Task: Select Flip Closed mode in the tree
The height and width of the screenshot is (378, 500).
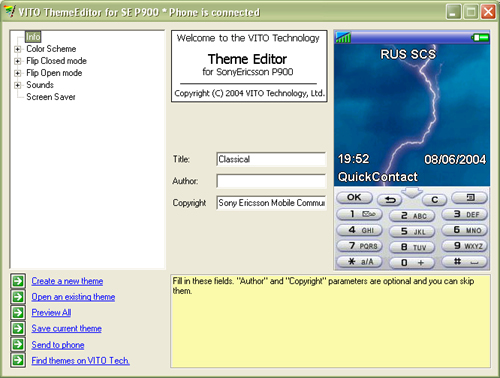Action: tap(56, 61)
